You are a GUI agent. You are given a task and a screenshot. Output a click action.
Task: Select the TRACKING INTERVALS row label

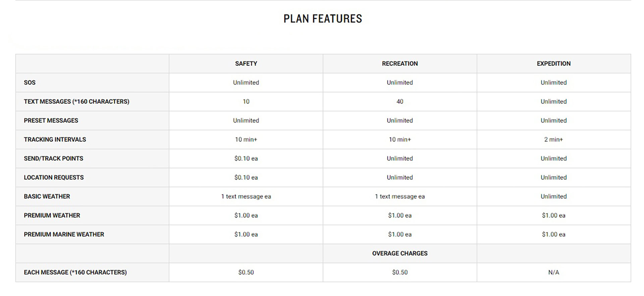click(x=55, y=139)
